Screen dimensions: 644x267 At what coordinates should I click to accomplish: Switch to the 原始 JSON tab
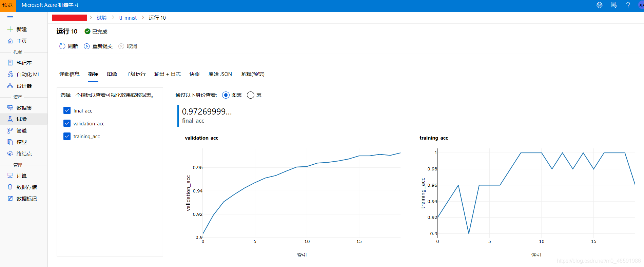220,74
